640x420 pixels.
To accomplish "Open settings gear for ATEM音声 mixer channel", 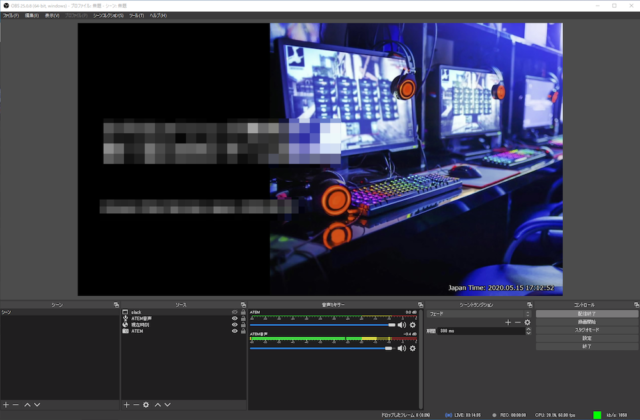I will click(x=412, y=348).
